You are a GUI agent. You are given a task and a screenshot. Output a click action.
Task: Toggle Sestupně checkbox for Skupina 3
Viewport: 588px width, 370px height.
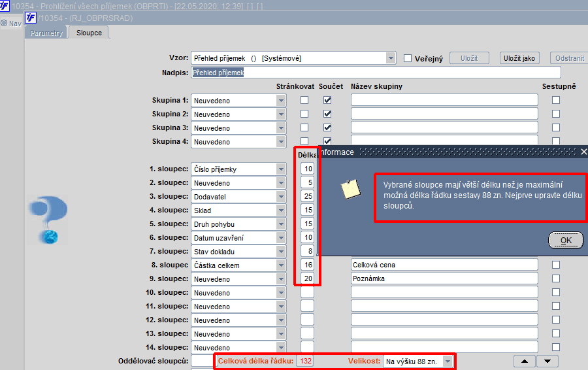click(x=556, y=127)
